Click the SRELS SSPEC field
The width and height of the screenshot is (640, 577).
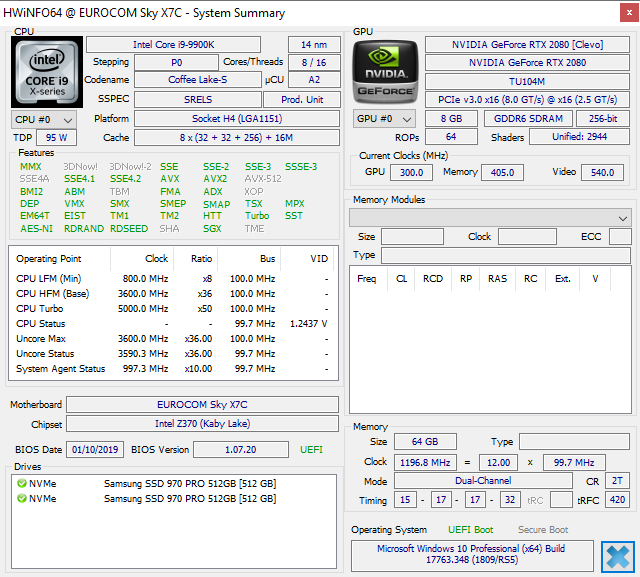(198, 100)
